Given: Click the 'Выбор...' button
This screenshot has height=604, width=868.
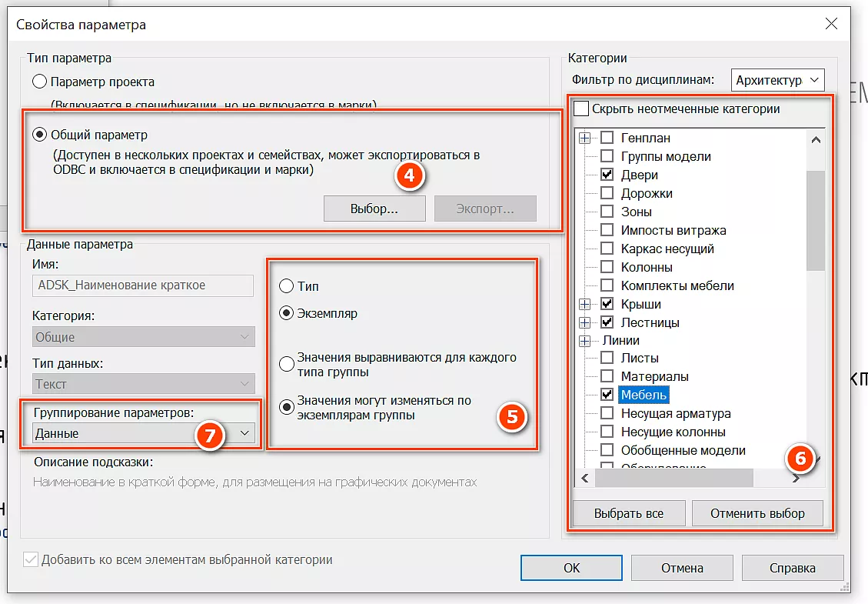Looking at the screenshot, I should (x=374, y=209).
